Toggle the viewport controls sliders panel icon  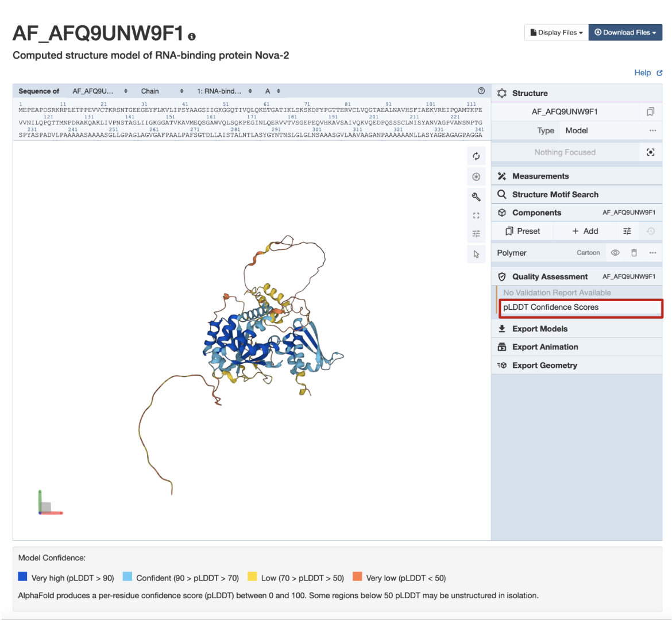476,234
